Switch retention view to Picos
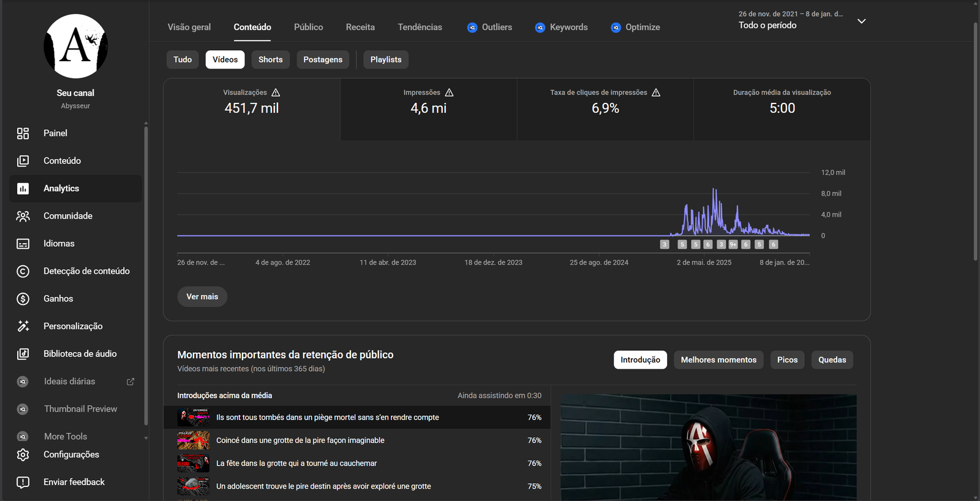The width and height of the screenshot is (980, 501). click(x=787, y=360)
